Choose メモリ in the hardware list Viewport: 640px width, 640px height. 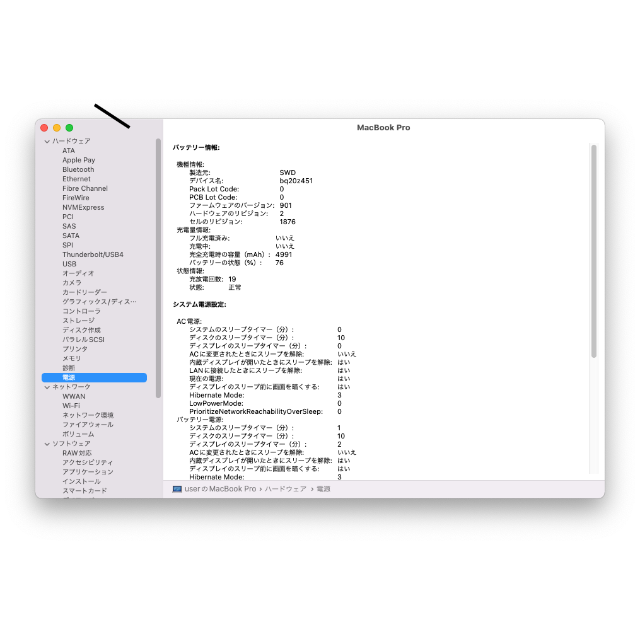72,358
